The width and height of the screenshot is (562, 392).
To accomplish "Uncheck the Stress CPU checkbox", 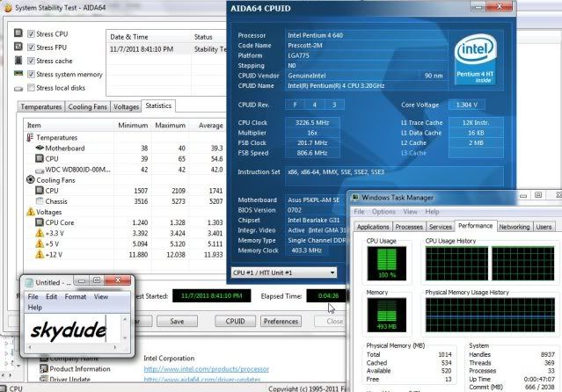I will pyautogui.click(x=31, y=33).
